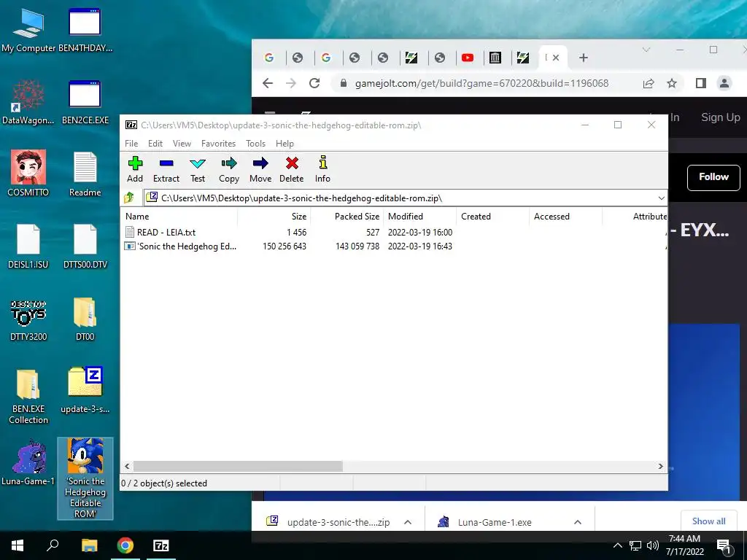
Task: Expand options for Luna-Game-1.exe download
Action: pyautogui.click(x=578, y=522)
